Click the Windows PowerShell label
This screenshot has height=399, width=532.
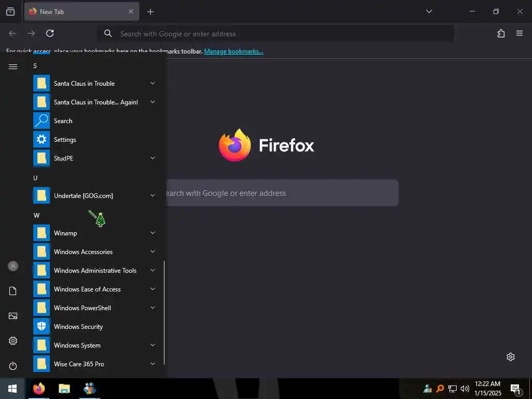tap(83, 308)
